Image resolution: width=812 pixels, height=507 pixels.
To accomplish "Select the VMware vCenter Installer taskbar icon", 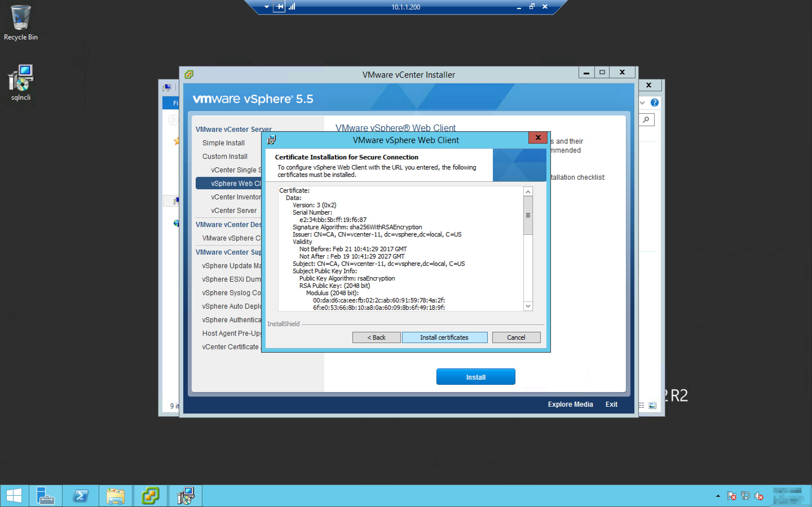I will pos(150,495).
